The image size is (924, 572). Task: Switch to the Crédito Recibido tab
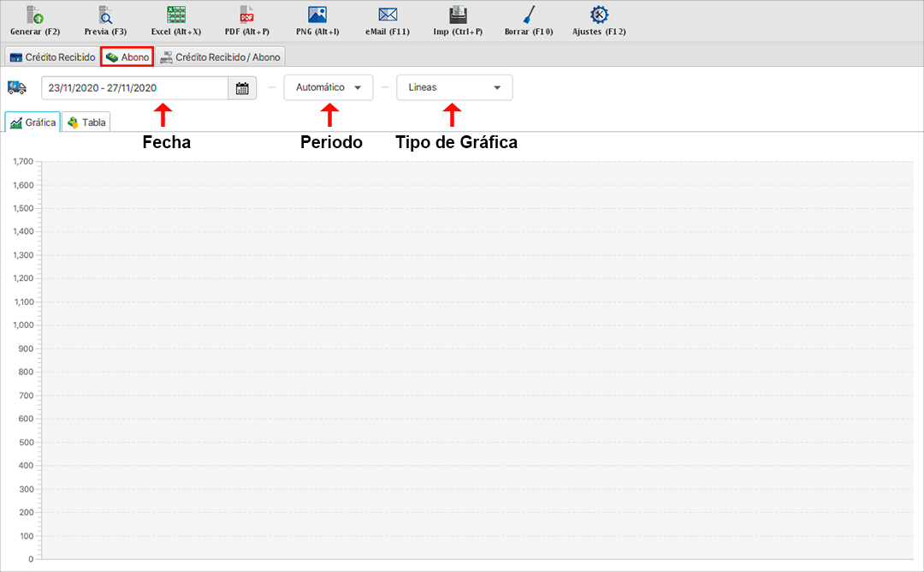point(52,57)
